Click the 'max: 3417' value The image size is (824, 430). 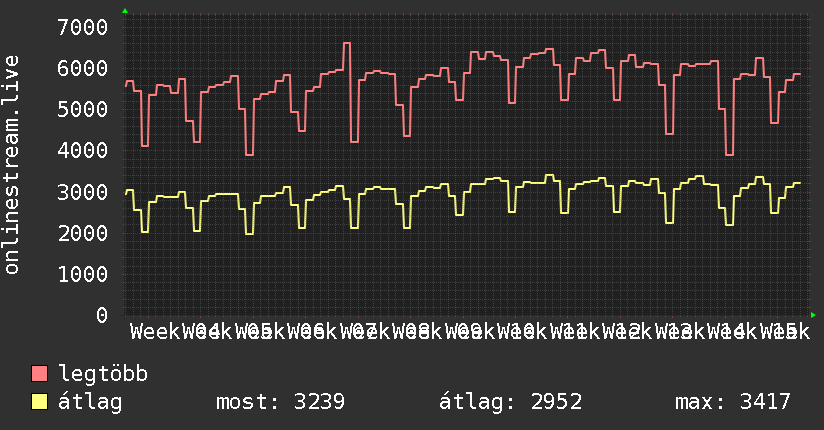[733, 402]
